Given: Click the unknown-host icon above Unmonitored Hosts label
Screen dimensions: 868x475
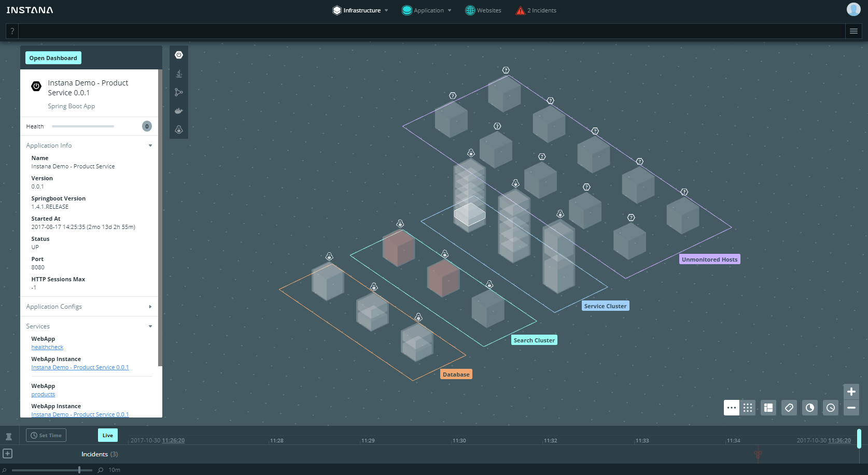Looking at the screenshot, I should pyautogui.click(x=684, y=192).
